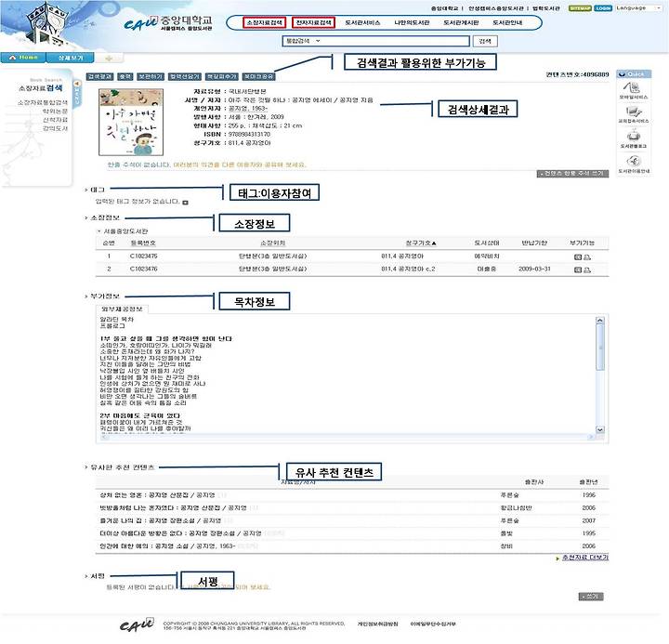Click the 검색 search button
This screenshot has height=644, width=669.
pos(485,41)
